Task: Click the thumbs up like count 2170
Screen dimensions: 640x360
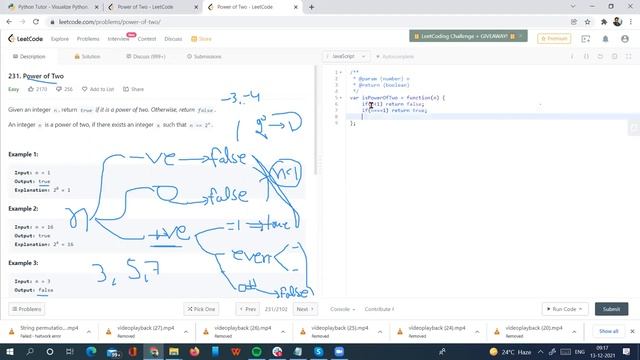Action: pos(38,89)
